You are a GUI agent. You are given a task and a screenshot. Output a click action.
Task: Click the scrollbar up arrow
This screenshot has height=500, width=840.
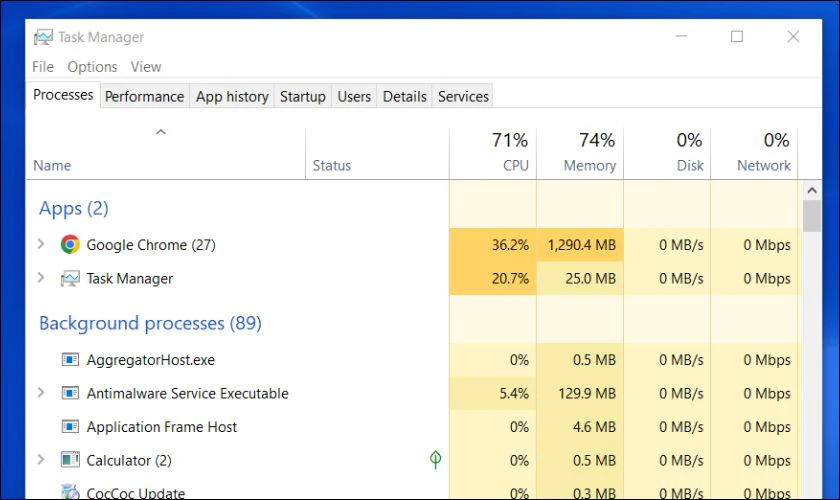tap(812, 190)
